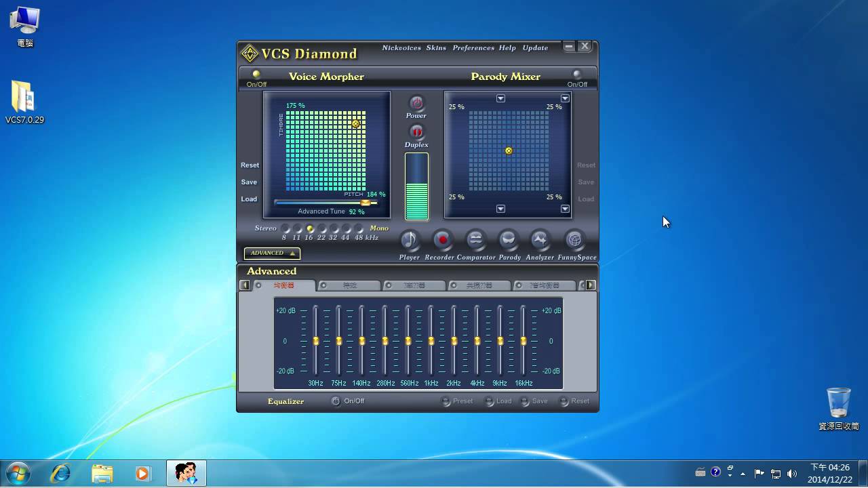Open bottom-center dropdown in Parody Mixer

pos(500,209)
